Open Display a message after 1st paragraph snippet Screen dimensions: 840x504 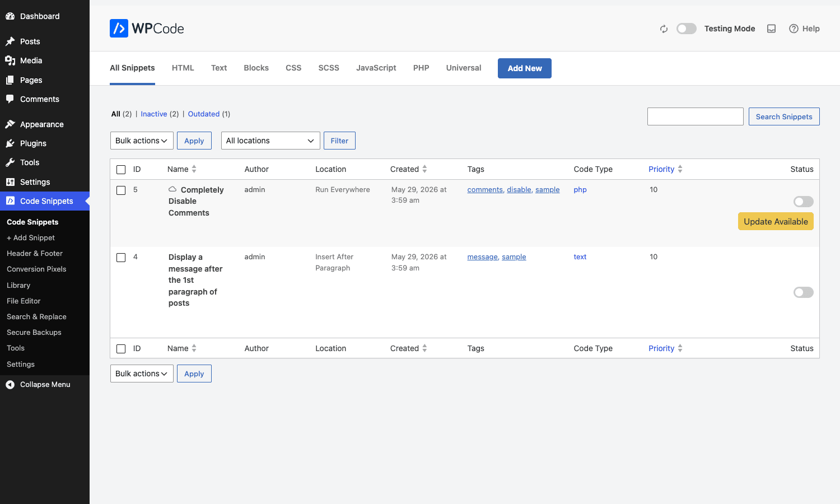tap(195, 280)
